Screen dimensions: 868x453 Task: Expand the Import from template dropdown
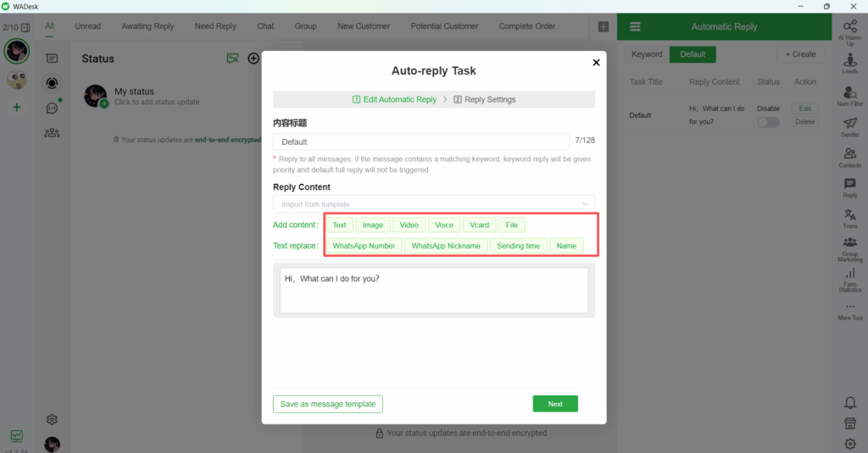434,204
